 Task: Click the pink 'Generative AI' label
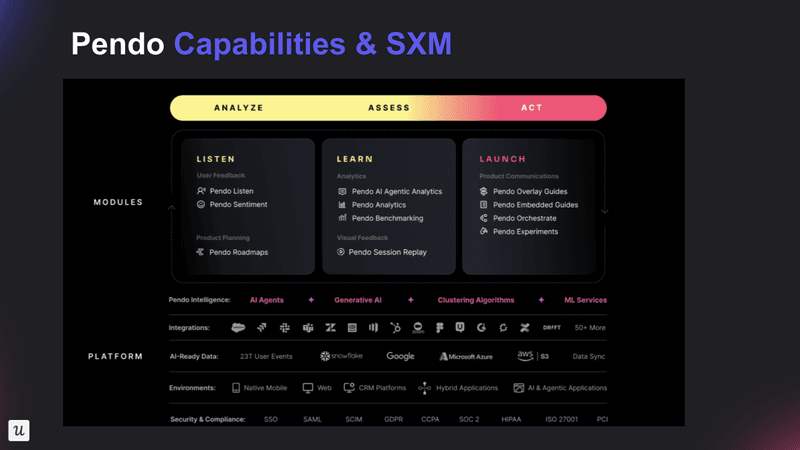tap(358, 300)
